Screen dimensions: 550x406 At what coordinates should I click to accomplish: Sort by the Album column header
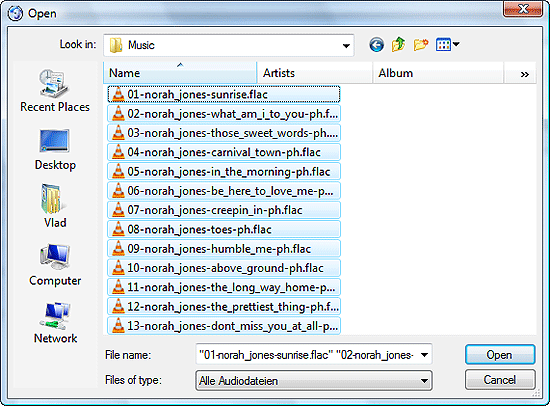coord(438,73)
